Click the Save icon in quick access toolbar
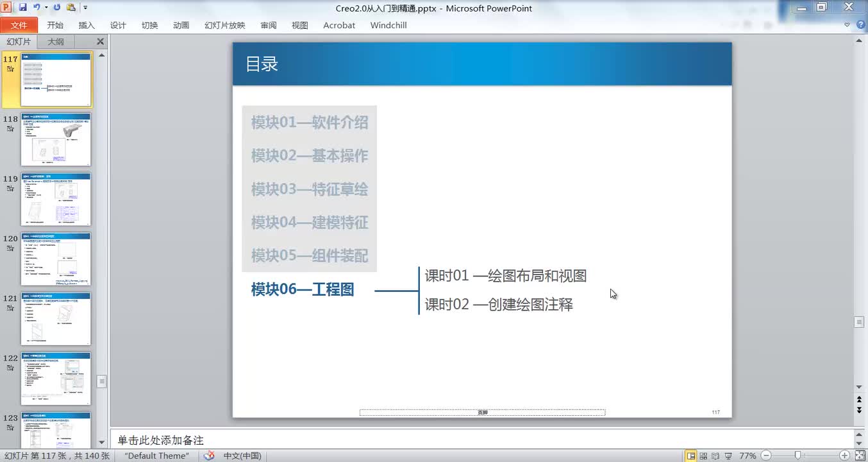The height and width of the screenshot is (462, 868). pyautogui.click(x=23, y=8)
